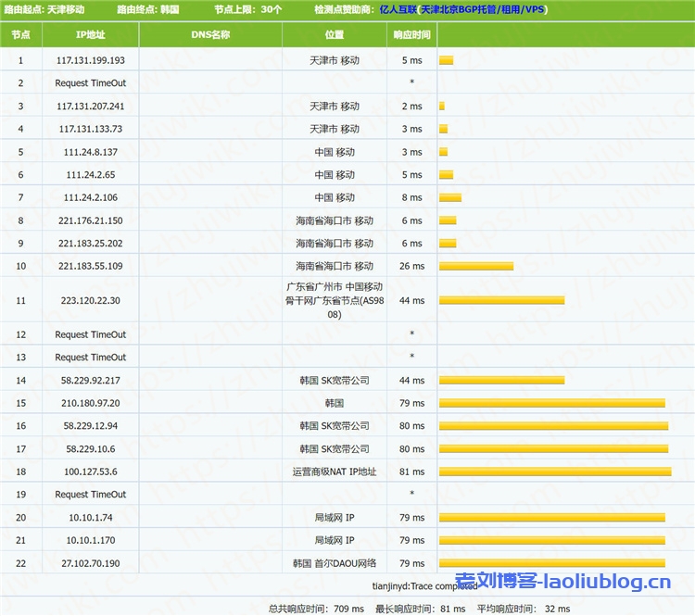Click the 广东省广州市 中国移动骨干网 location cell
Screen dimensions: 695x616
point(335,301)
